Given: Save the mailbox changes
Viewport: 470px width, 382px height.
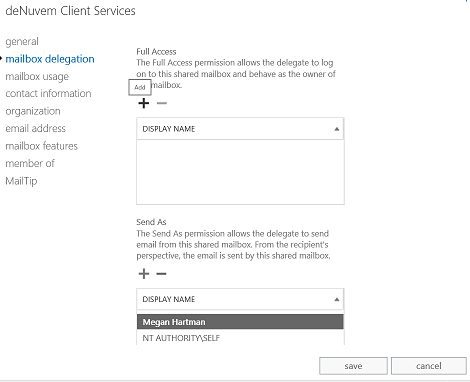Looking at the screenshot, I should 353,366.
